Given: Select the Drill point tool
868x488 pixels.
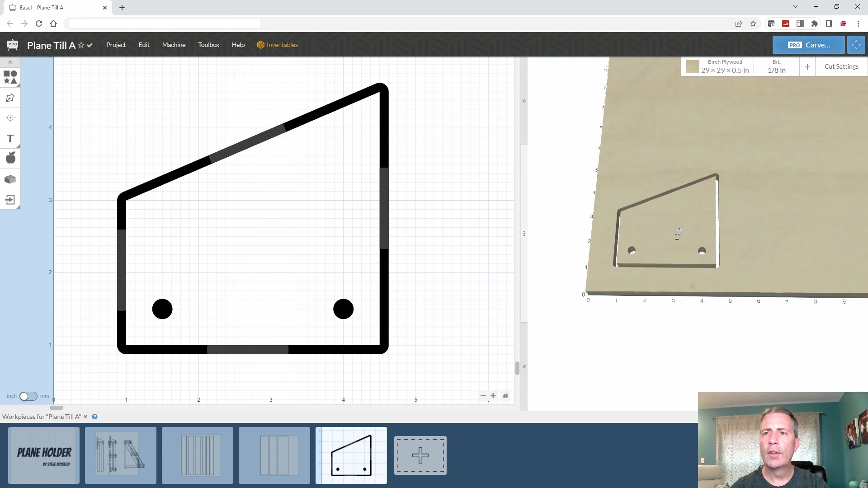Looking at the screenshot, I should tap(10, 118).
